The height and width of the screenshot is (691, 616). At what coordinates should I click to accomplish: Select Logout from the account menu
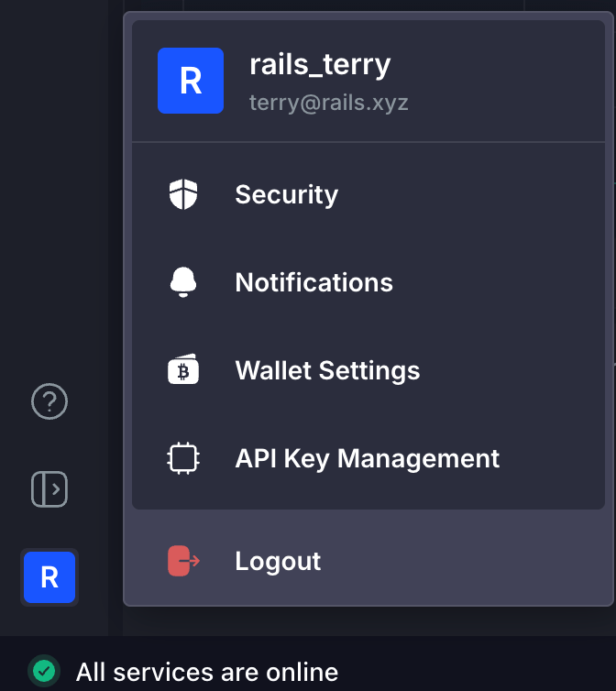[x=368, y=561]
